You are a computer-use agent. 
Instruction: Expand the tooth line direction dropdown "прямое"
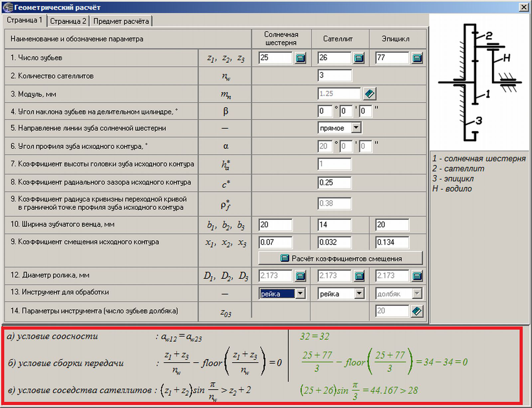point(356,128)
